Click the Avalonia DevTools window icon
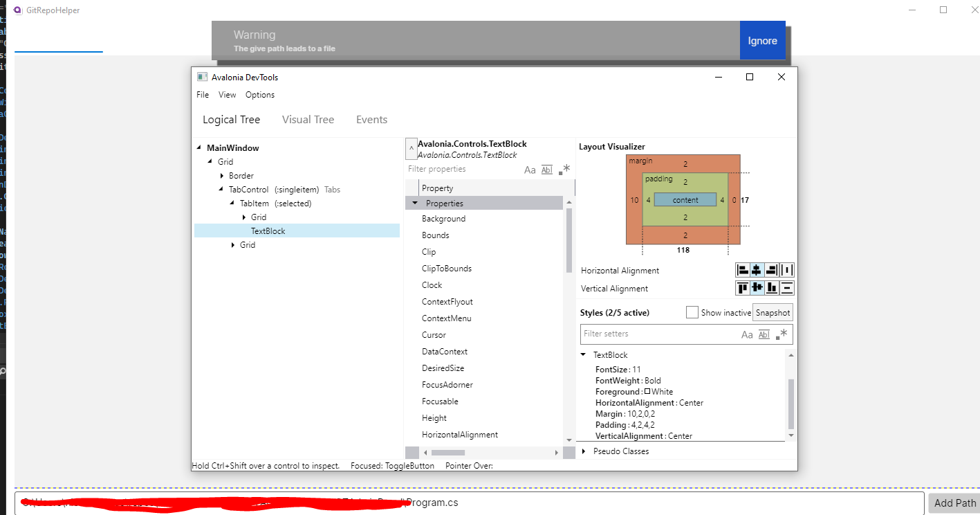Image resolution: width=980 pixels, height=515 pixels. pyautogui.click(x=202, y=76)
